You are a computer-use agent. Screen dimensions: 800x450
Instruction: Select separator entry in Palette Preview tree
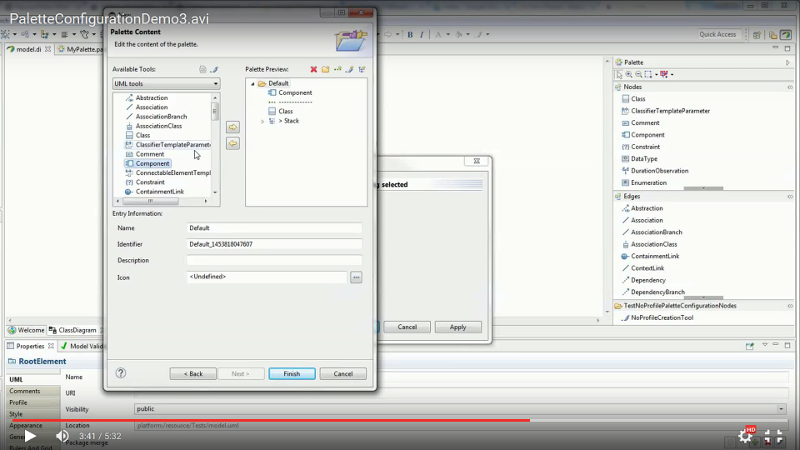290,102
